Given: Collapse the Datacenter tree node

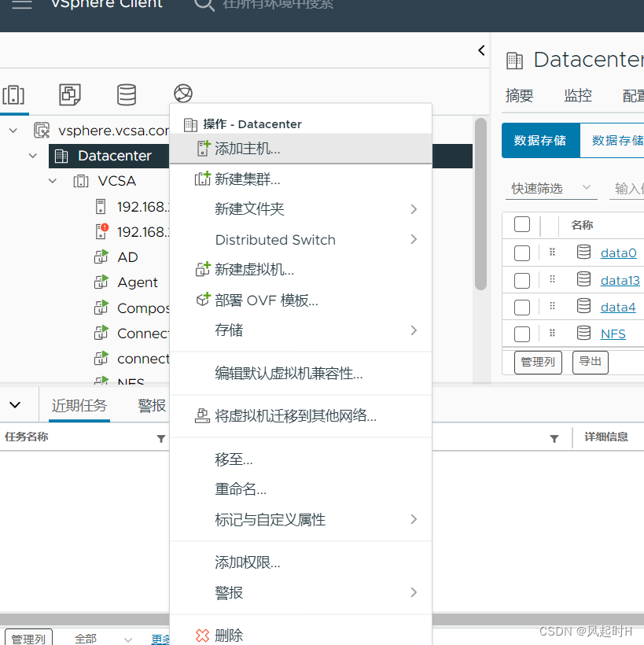Looking at the screenshot, I should 33,156.
